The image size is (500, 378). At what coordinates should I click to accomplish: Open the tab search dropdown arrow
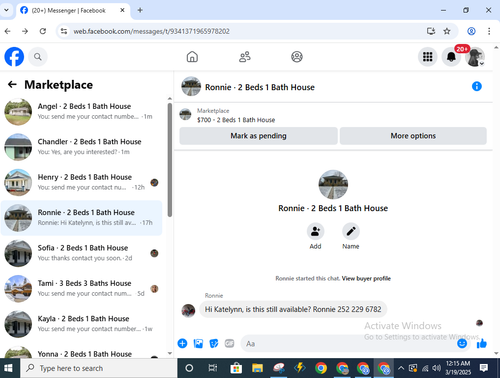(6, 10)
